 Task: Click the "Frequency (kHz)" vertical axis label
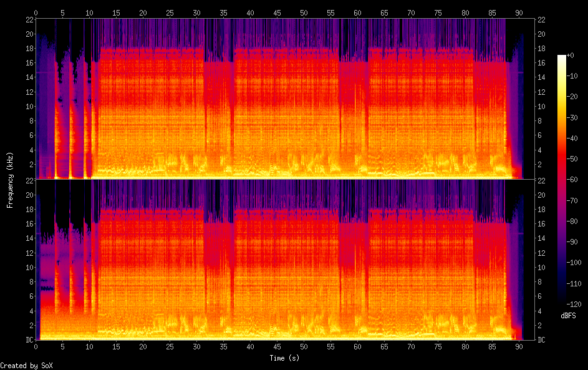coord(10,180)
